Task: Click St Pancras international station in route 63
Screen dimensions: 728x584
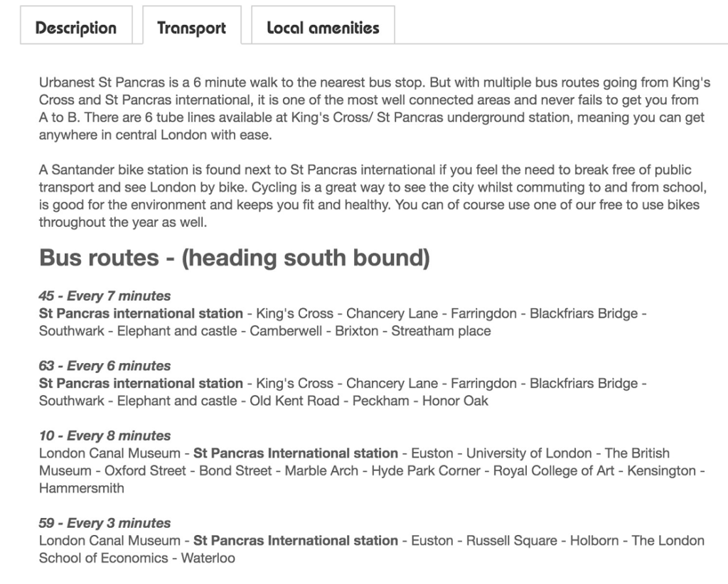Action: click(141, 384)
